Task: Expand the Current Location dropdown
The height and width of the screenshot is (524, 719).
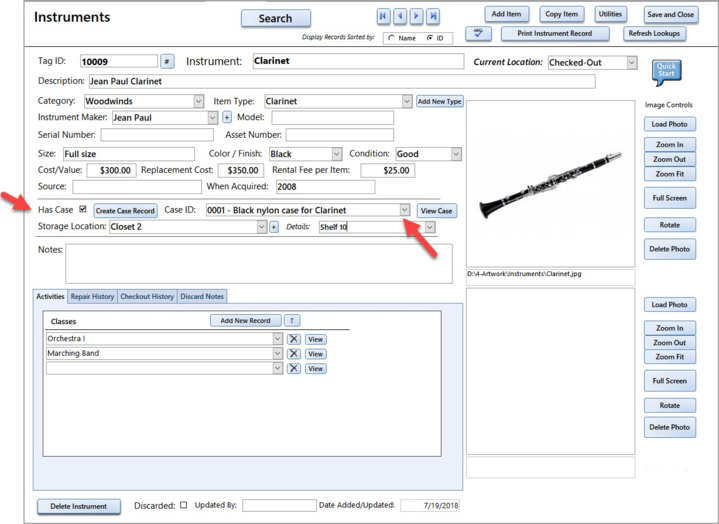Action: [631, 62]
